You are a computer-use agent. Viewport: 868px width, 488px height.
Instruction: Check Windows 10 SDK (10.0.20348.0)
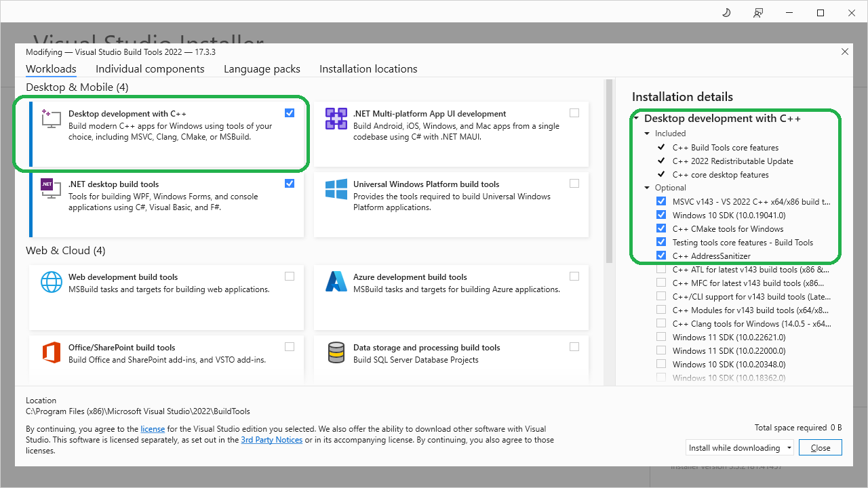click(661, 364)
